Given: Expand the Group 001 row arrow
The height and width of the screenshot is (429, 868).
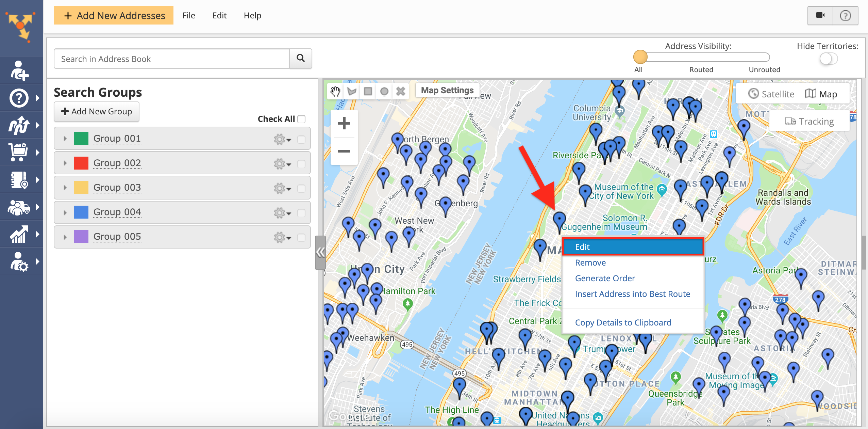Looking at the screenshot, I should click(x=65, y=139).
